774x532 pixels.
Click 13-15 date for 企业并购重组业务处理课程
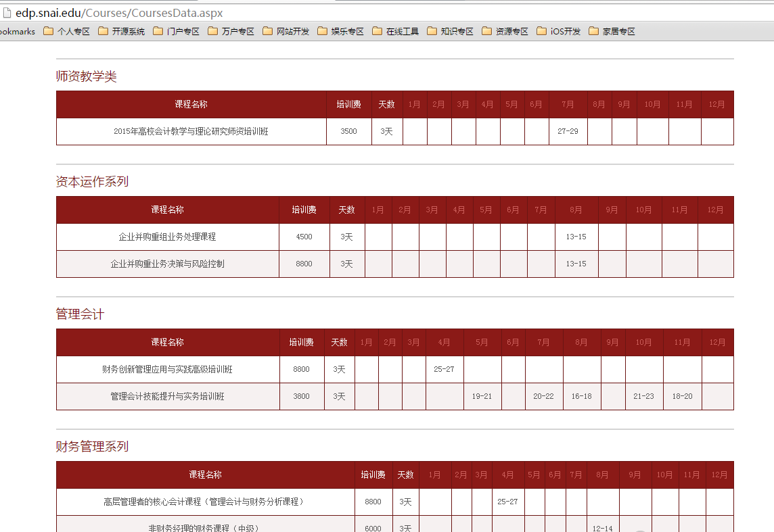coord(576,237)
